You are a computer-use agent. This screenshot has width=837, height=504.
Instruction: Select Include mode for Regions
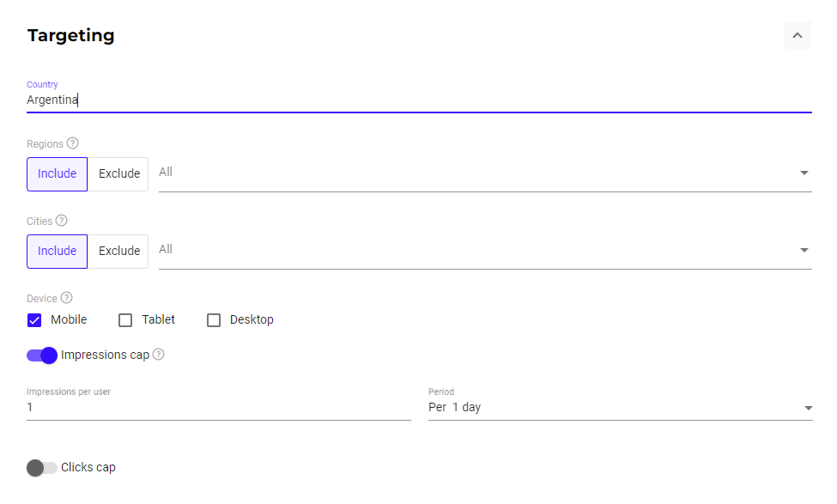pyautogui.click(x=57, y=173)
